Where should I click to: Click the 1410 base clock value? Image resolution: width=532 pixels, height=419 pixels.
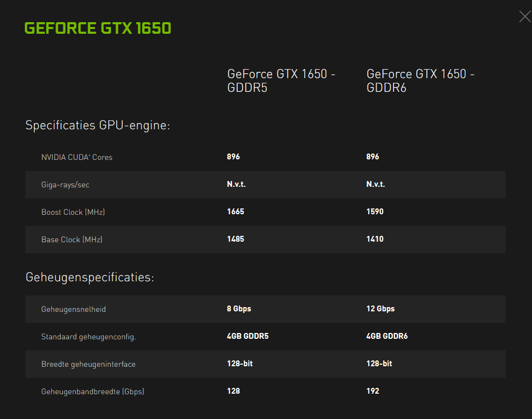tap(375, 239)
